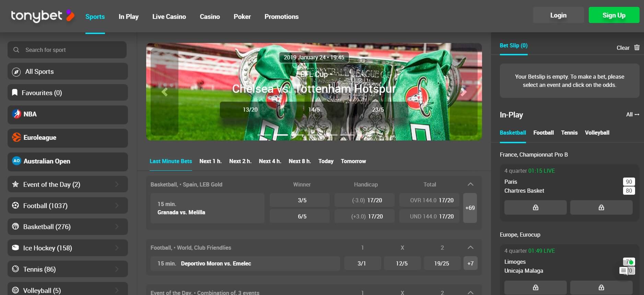Clear bet slip with trash icon
The image size is (644, 295).
click(637, 47)
